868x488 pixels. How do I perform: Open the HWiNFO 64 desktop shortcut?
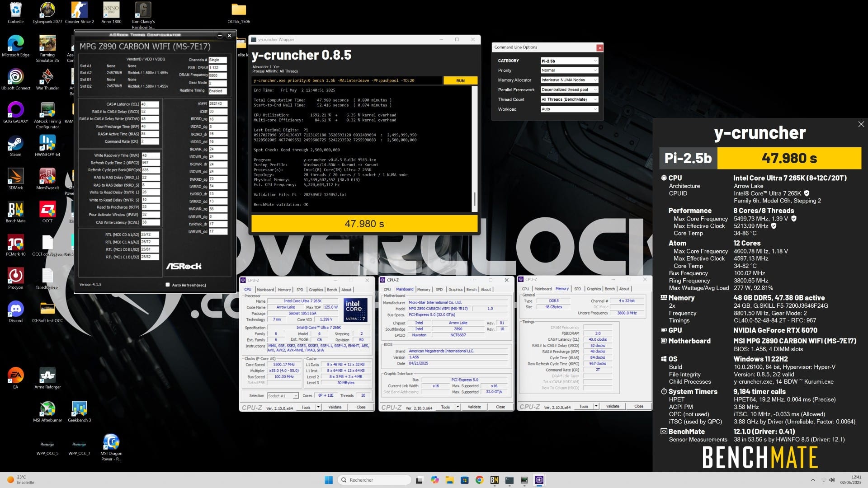coord(47,145)
